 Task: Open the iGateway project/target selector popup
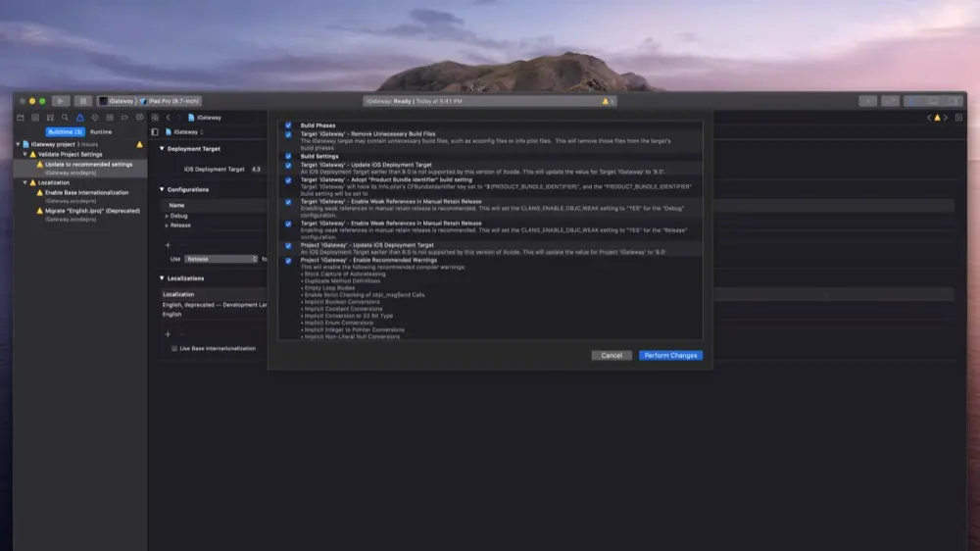(185, 132)
